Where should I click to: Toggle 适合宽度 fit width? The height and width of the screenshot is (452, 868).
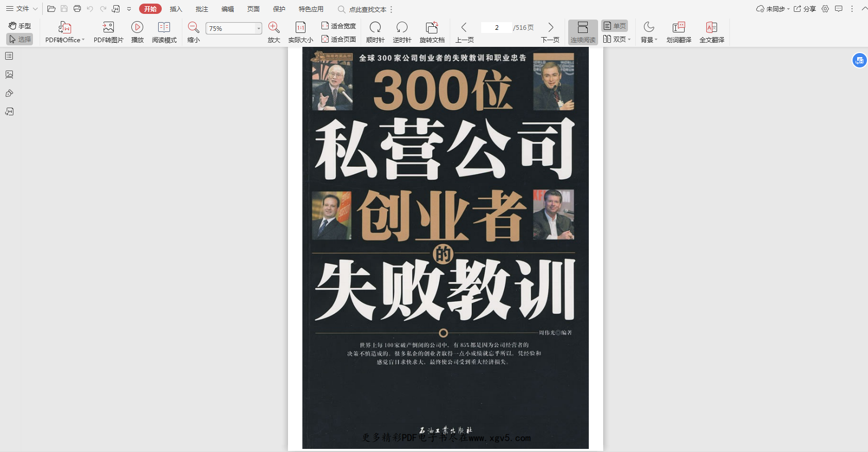(x=338, y=26)
